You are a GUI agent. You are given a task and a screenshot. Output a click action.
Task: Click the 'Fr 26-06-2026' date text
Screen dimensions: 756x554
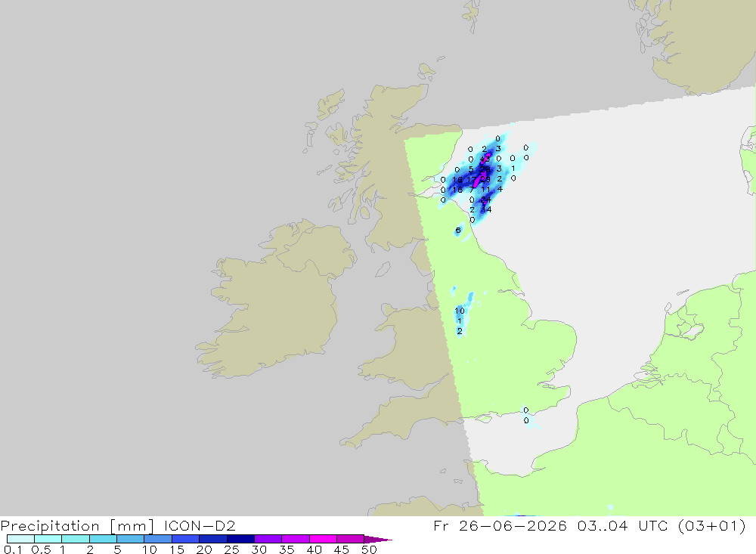[500, 525]
